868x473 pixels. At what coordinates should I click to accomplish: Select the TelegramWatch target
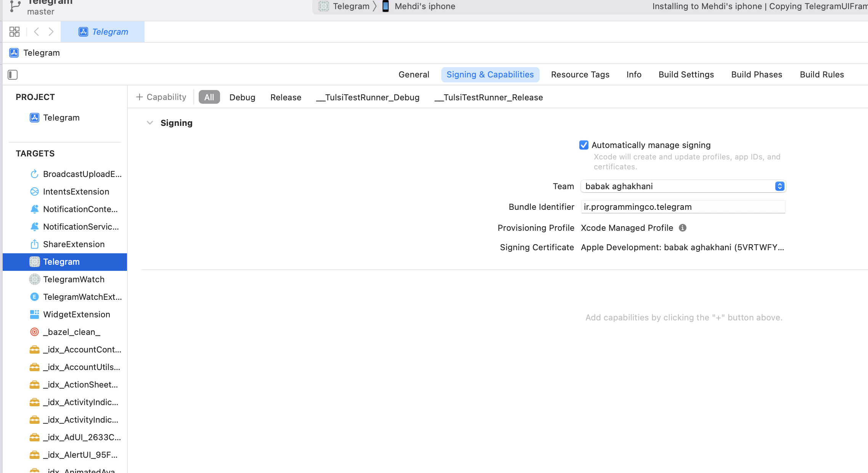click(x=74, y=279)
